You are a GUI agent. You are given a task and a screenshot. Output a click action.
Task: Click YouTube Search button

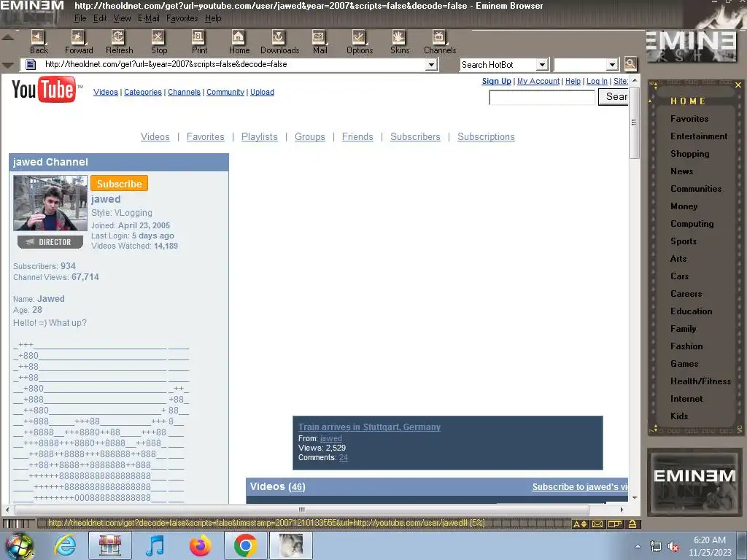pyautogui.click(x=614, y=97)
